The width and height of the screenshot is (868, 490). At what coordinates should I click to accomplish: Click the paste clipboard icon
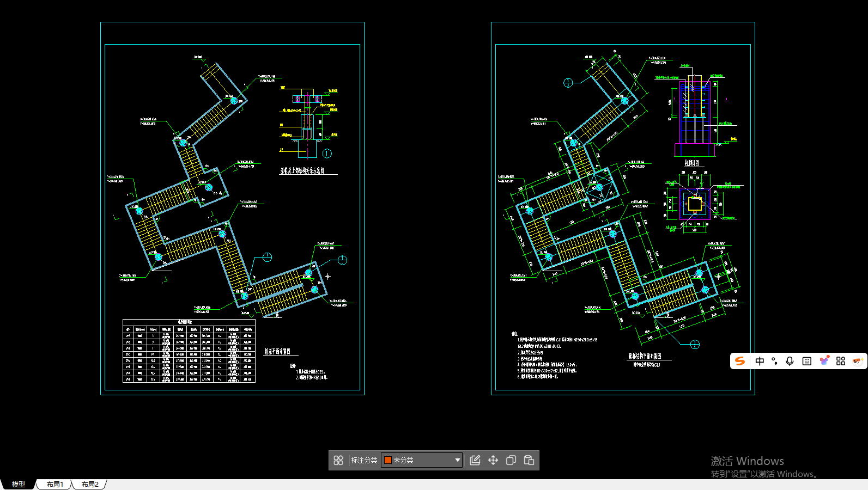point(529,460)
